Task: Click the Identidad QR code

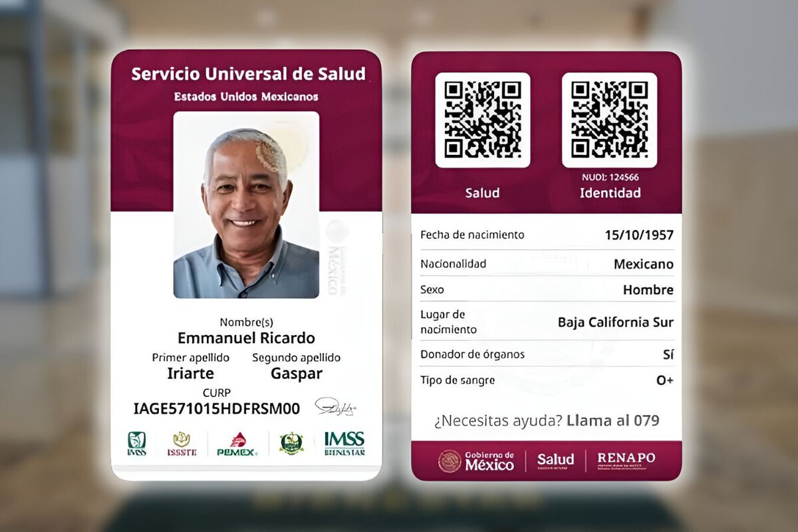Action: [x=609, y=120]
